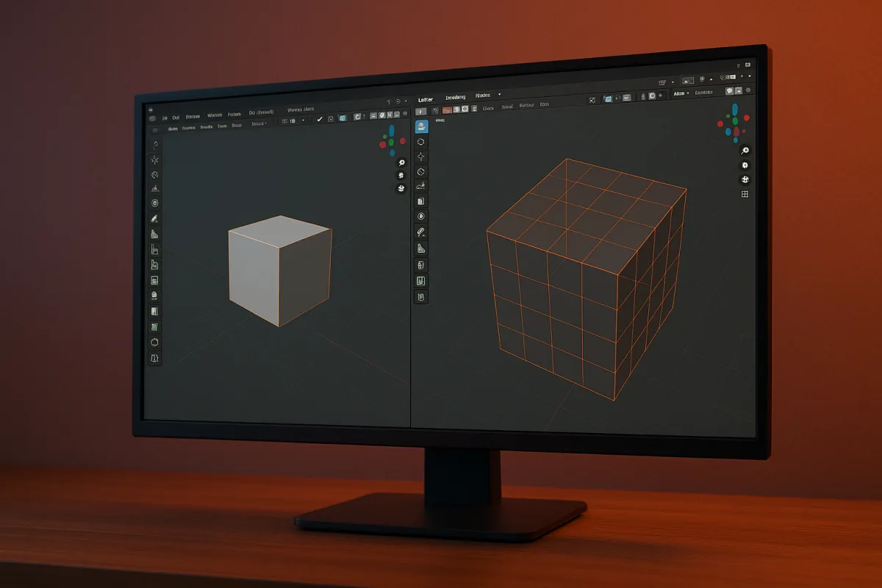Select the four-point star move tool in left viewport toolbar
Viewport: 882px width, 588px height.
coord(155,159)
